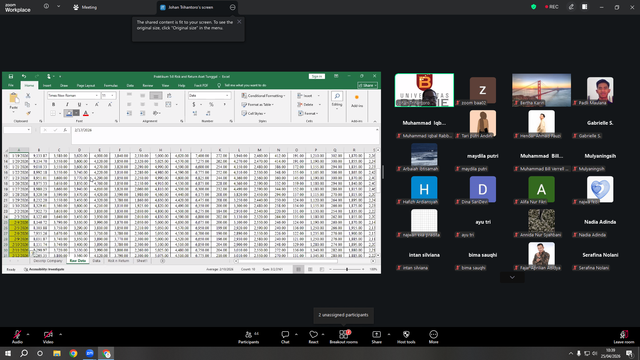
Task: Click the Insert Function fx icon
Action: [65, 130]
